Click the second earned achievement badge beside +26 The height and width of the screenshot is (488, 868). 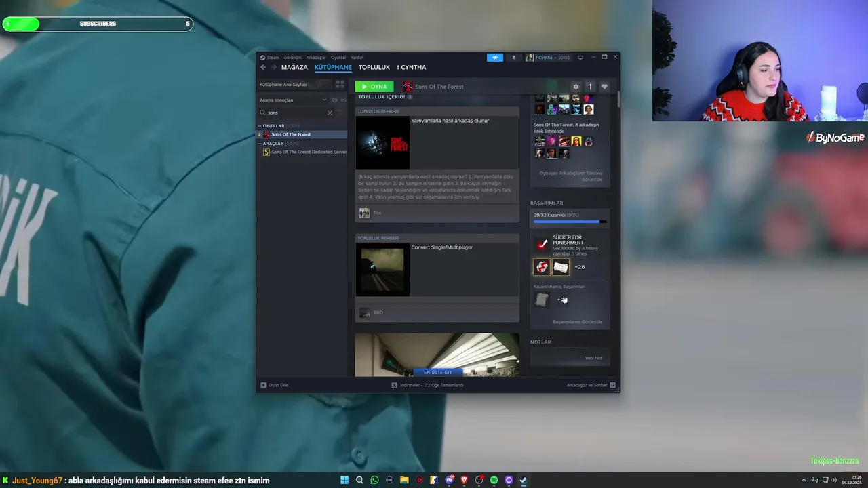[x=561, y=267]
